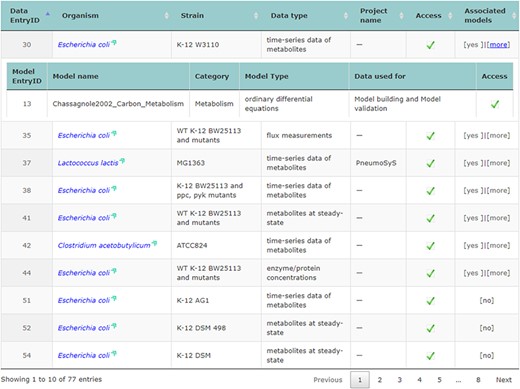Click strain cell ATCC824
The width and height of the screenshot is (520, 389).
[216, 246]
